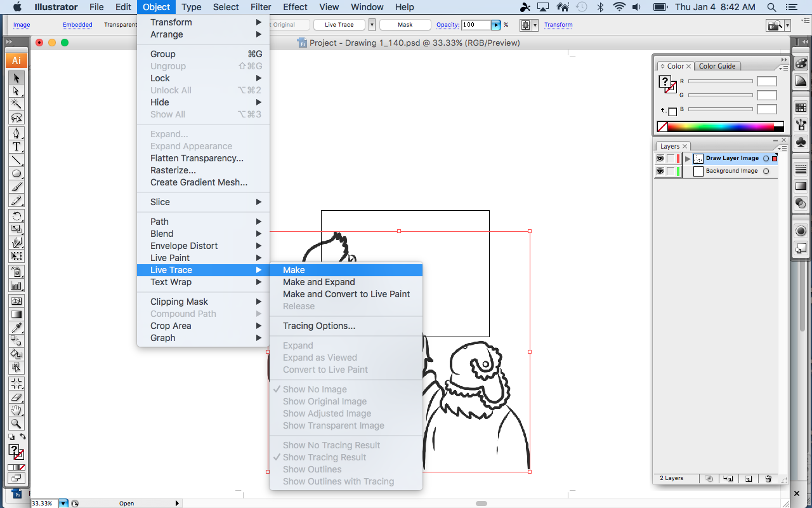This screenshot has height=508, width=812.
Task: Select the Hand tool
Action: (x=16, y=410)
